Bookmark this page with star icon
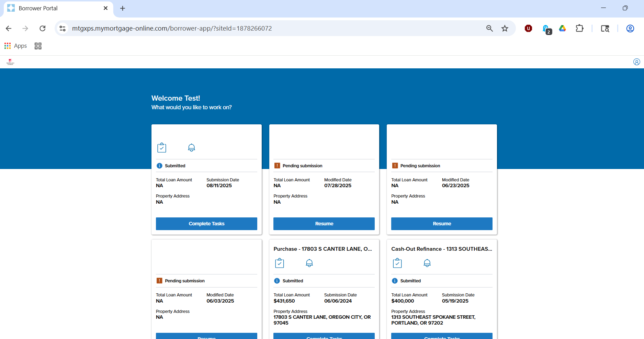Viewport: 644px width, 339px height. point(505,29)
